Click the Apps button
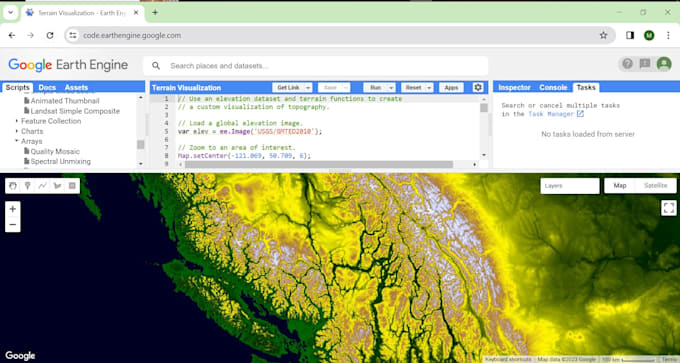 coord(451,88)
